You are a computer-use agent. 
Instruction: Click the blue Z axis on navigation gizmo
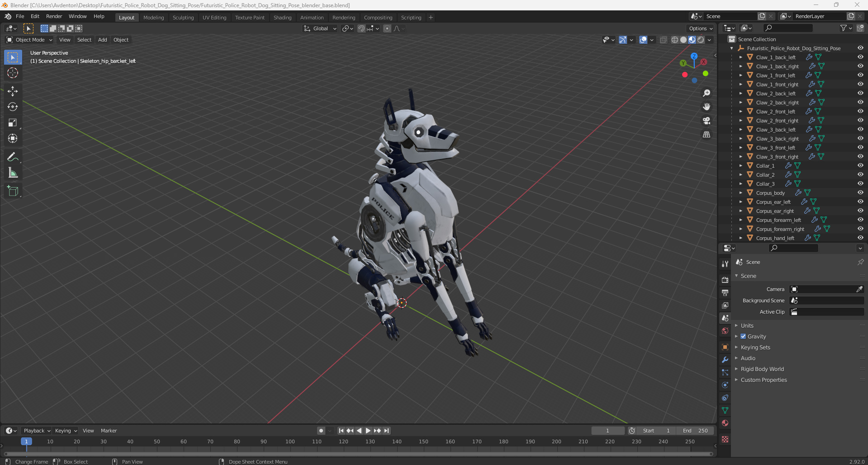pyautogui.click(x=694, y=56)
